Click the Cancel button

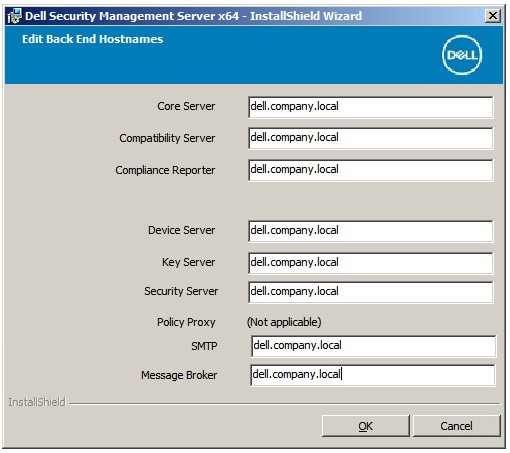click(x=456, y=426)
